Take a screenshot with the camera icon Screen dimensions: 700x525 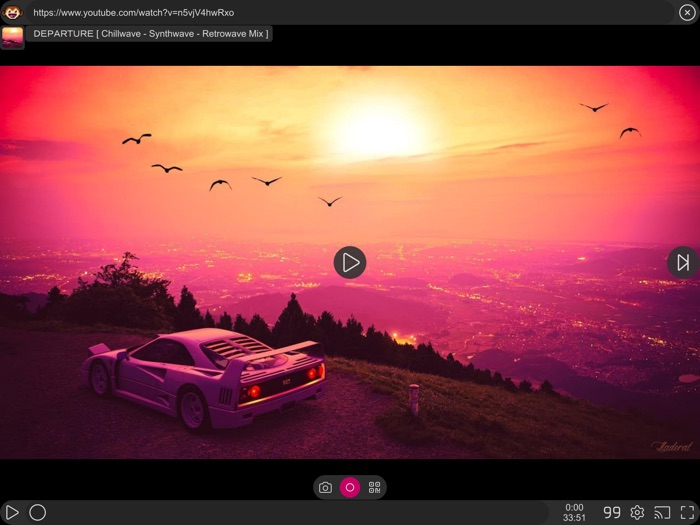[325, 488]
